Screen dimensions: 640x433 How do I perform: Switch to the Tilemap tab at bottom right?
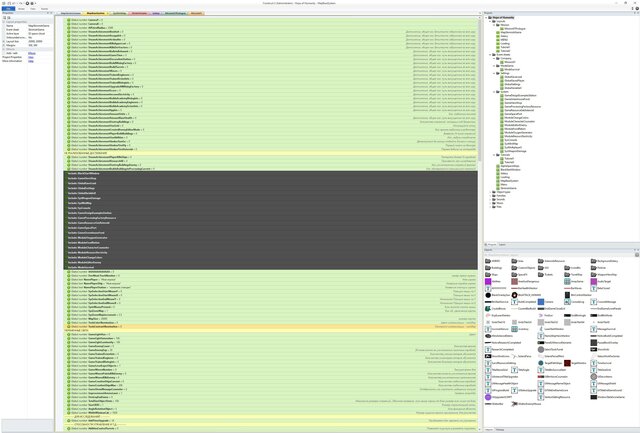coord(500,430)
